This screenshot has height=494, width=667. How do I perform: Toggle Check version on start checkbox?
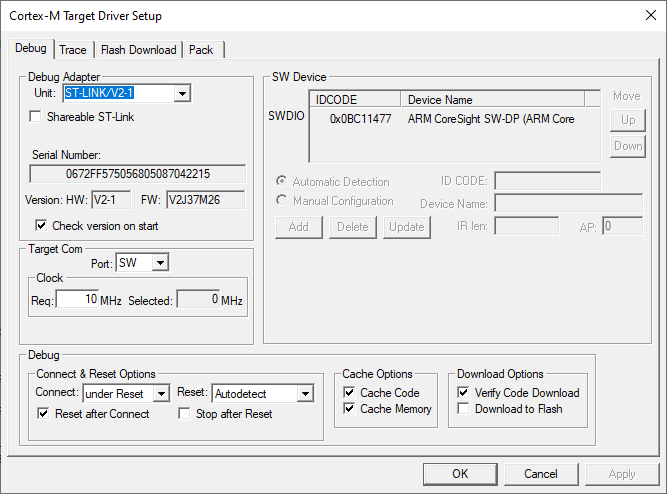[x=41, y=226]
